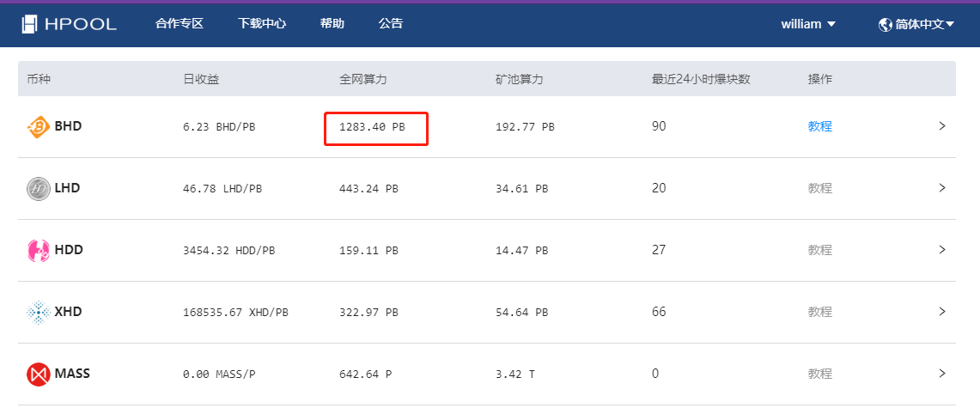Viewport: 980px width, 414px height.
Task: Click the HDD coin icon
Action: click(x=39, y=250)
